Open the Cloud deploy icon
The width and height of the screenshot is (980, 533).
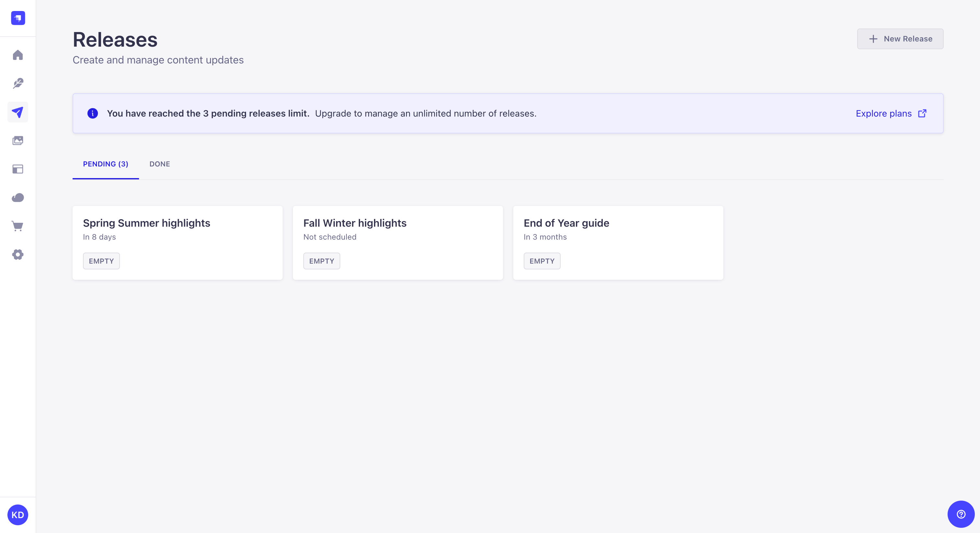tap(18, 198)
